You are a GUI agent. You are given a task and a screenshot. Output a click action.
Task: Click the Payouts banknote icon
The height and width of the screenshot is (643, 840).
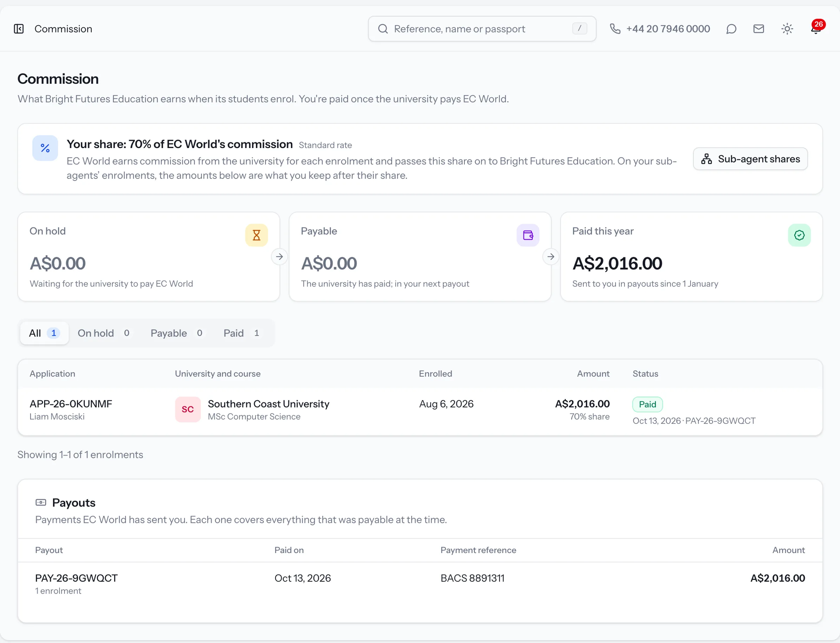coord(41,502)
